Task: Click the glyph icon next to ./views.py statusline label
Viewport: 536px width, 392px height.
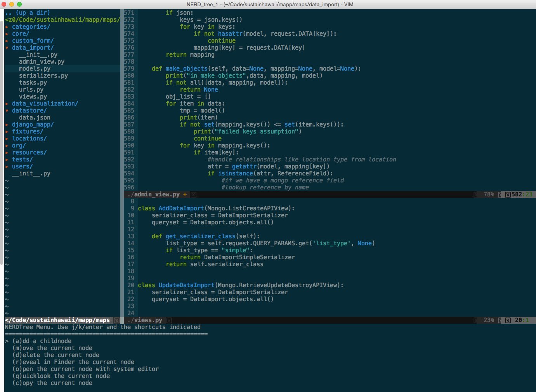Action: tap(169, 320)
